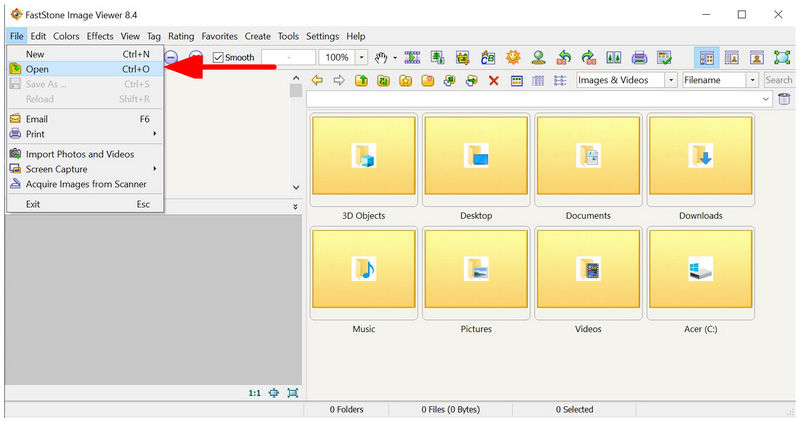Screen dimensions: 800x422
Task: Open the Images & Videos filter dropdown
Action: tap(671, 80)
